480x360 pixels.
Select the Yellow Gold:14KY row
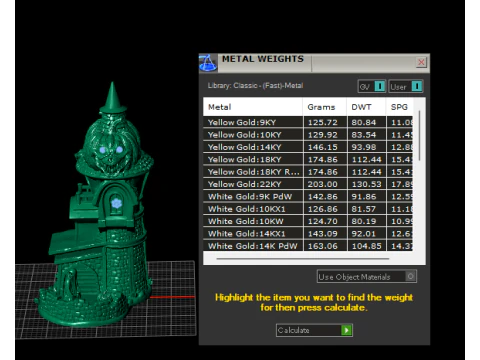308,147
